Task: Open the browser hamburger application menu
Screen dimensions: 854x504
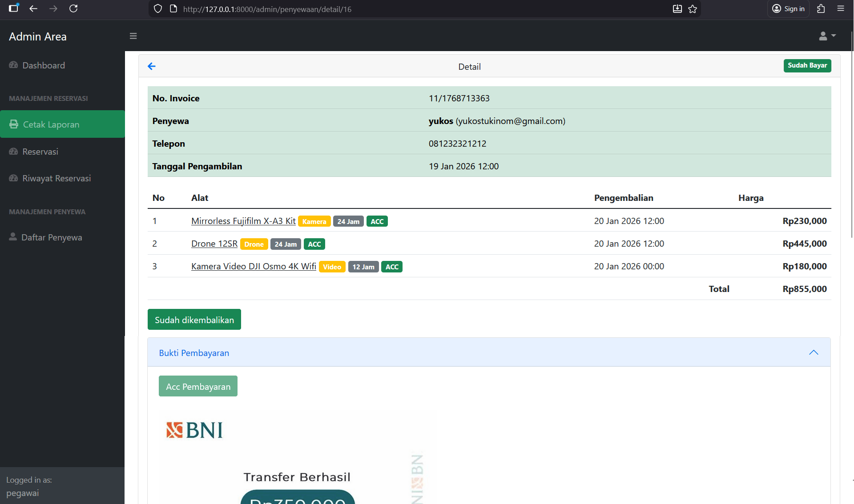Action: click(x=841, y=8)
